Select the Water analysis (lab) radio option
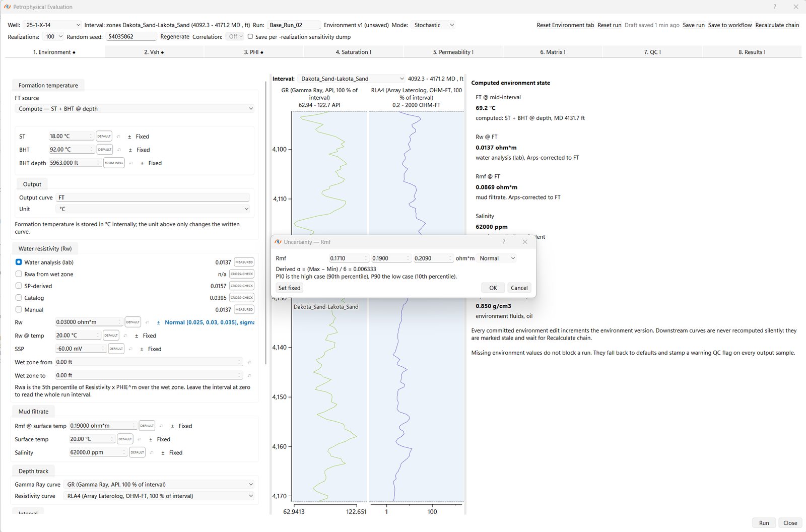 (x=19, y=262)
